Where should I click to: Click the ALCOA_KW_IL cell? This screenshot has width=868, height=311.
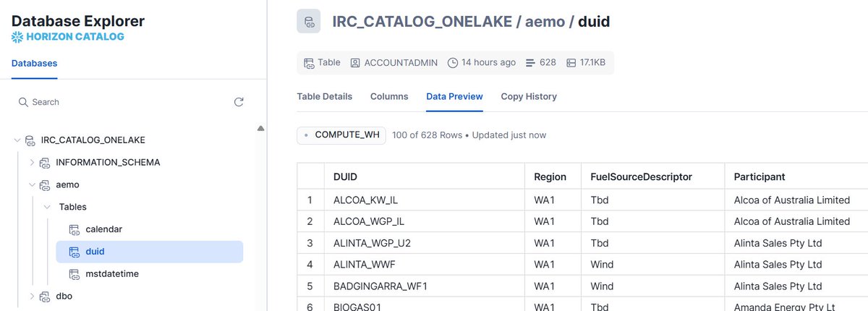425,200
